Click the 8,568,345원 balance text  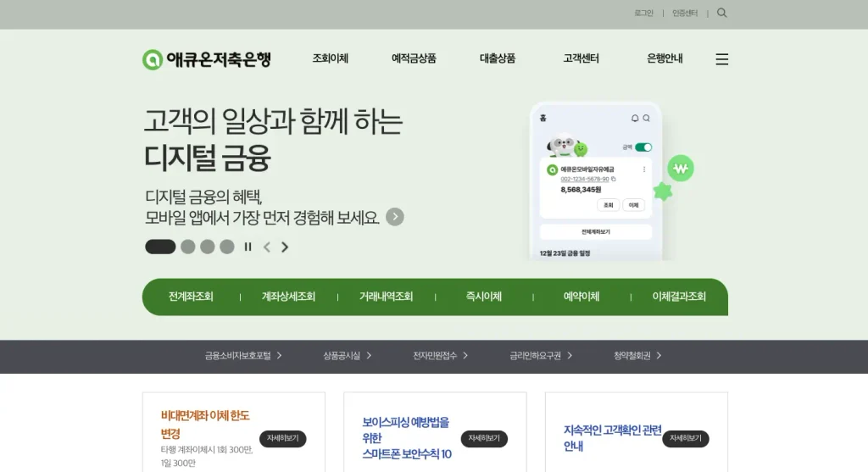[581, 190]
